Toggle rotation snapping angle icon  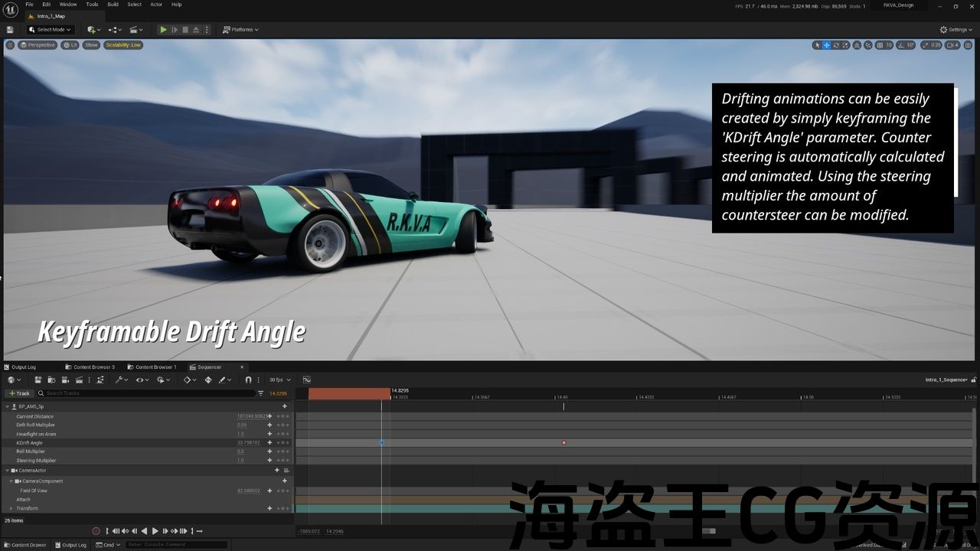(900, 45)
